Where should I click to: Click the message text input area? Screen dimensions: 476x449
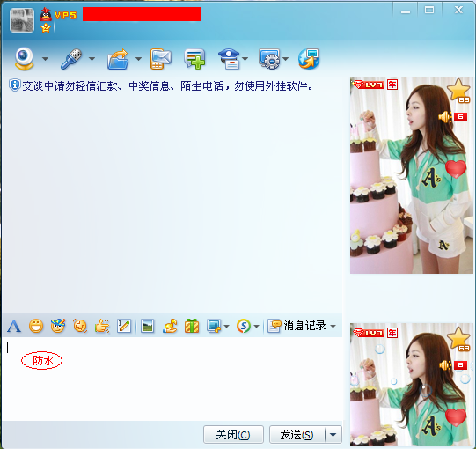(172, 379)
